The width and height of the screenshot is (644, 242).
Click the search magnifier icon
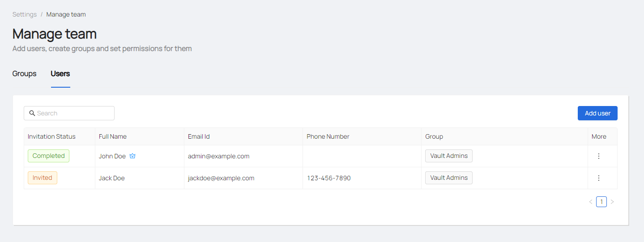click(x=32, y=113)
